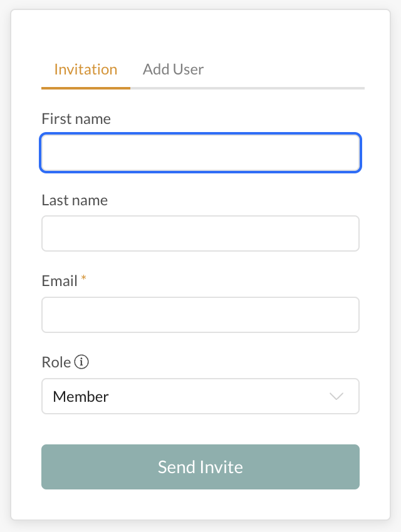The height and width of the screenshot is (532, 401).
Task: Open the Role tooltip via the circled-i icon
Action: pyautogui.click(x=82, y=362)
